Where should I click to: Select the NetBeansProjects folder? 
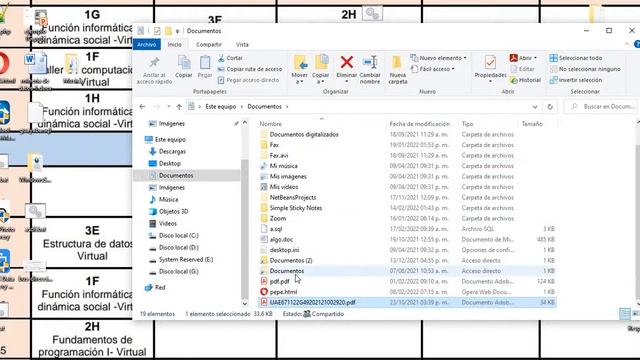pos(293,198)
